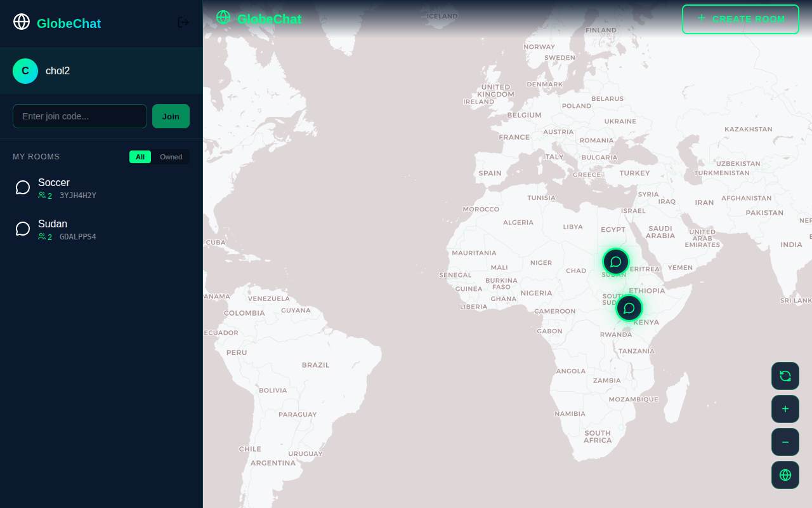Image resolution: width=812 pixels, height=508 pixels.
Task: Click the reset/refresh map control
Action: [x=785, y=376]
